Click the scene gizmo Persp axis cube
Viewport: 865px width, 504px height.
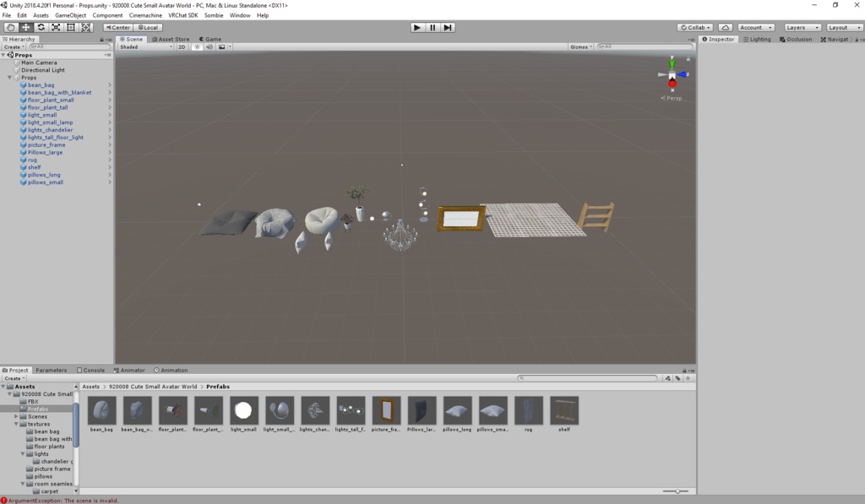[672, 75]
